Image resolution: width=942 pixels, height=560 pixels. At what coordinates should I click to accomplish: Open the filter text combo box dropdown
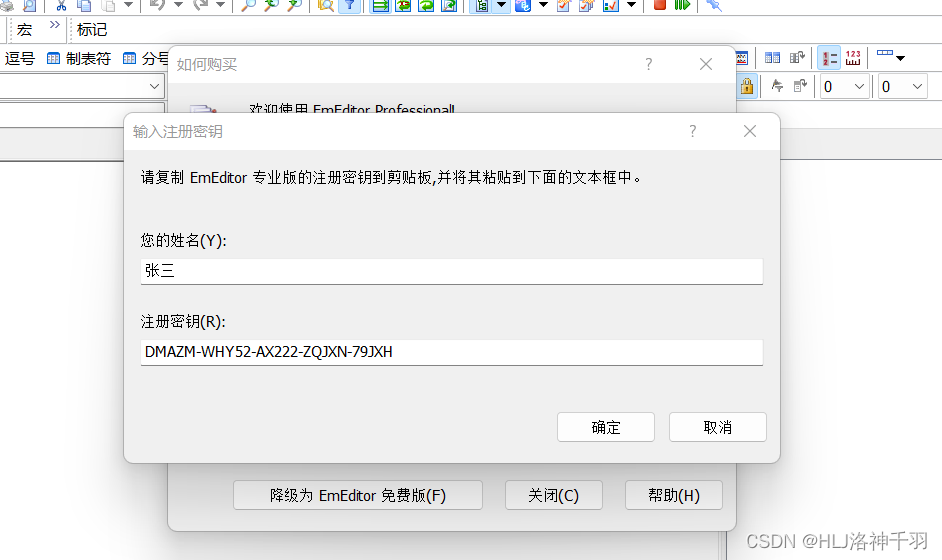[x=154, y=87]
